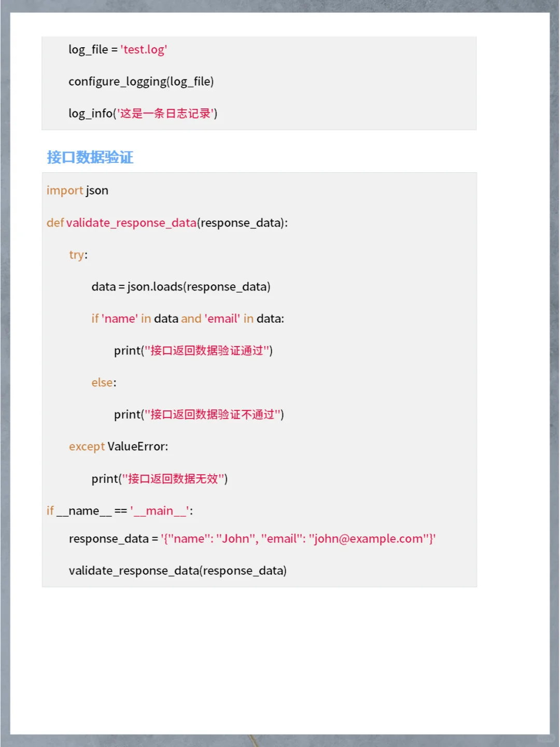This screenshot has height=747, width=560.
Task: Click the 'email' string in if condition
Action: tap(222, 319)
